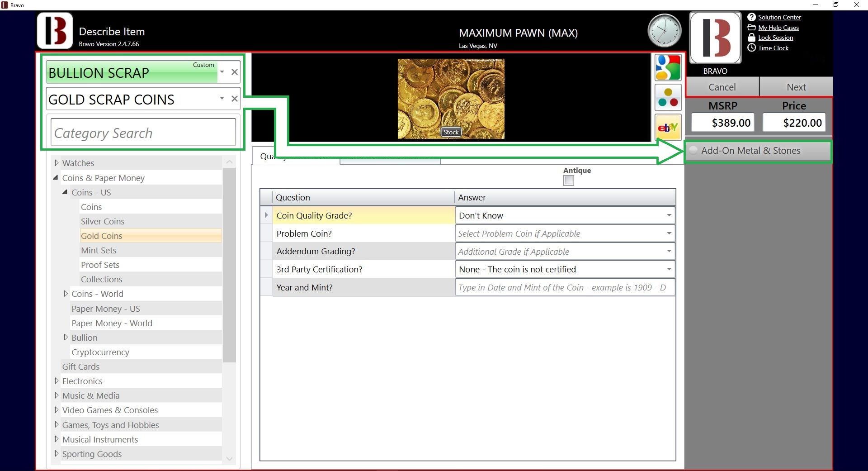868x471 pixels.
Task: Click the gold coins stock thumbnail
Action: 451,99
